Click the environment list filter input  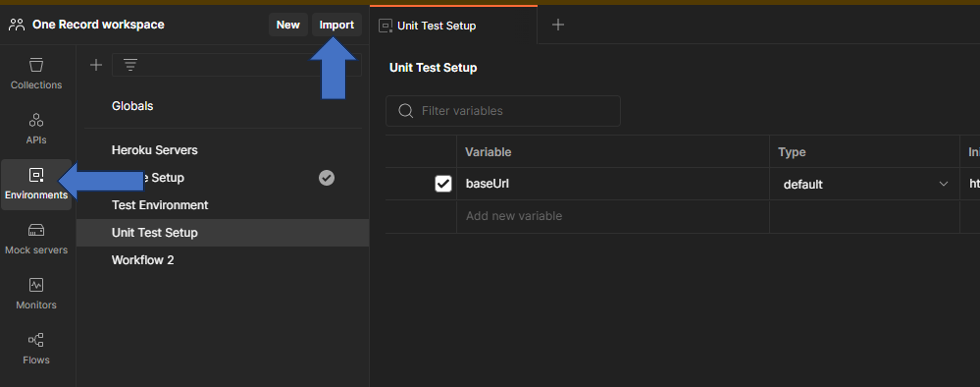[x=237, y=65]
